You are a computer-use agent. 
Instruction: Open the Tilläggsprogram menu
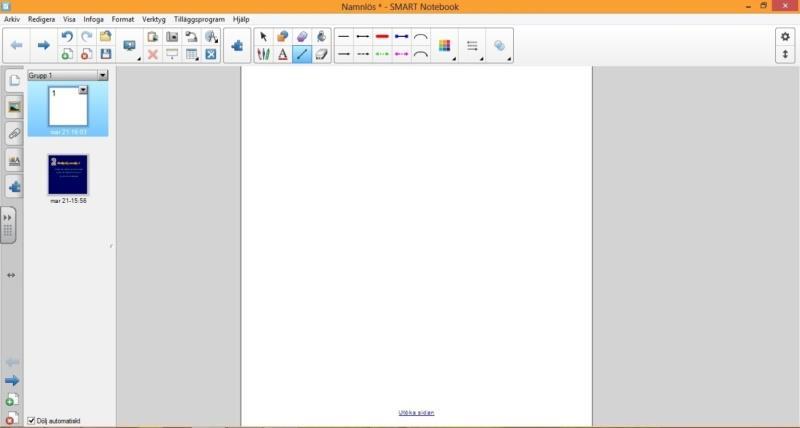pos(199,19)
